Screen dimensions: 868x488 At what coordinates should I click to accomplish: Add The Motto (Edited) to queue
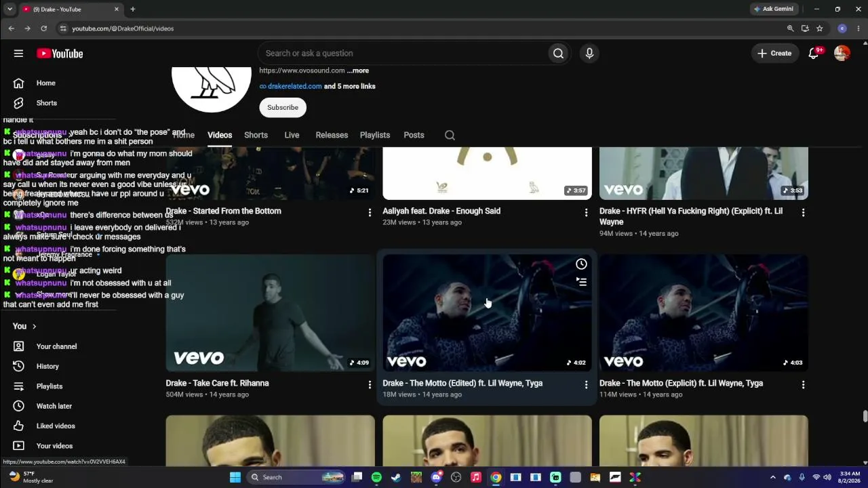(581, 281)
